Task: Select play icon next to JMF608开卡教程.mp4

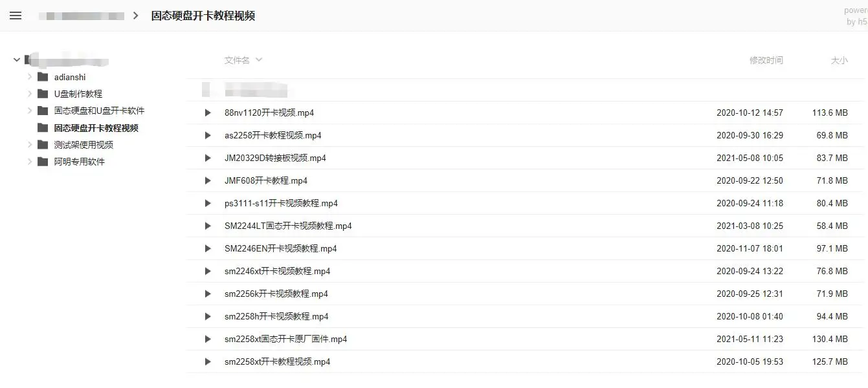Action: (x=208, y=180)
